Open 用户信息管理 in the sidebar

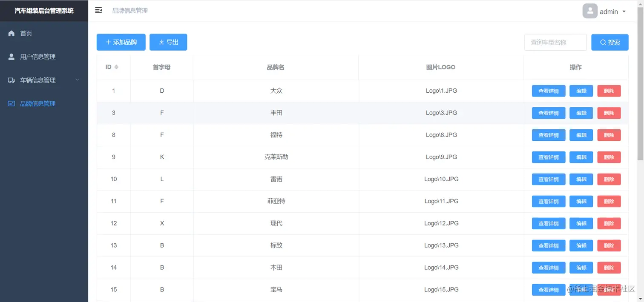coord(44,57)
